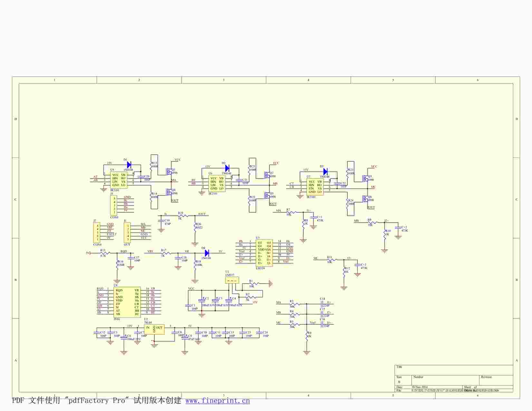Click the 'RQD' net label near R15
Image resolution: width=532 pixels, height=411 pixels.
tap(124, 251)
